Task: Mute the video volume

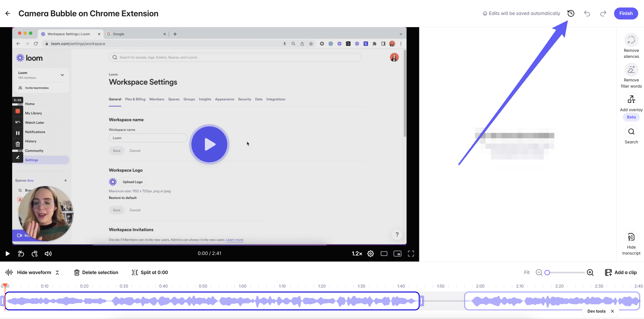Action: (48, 254)
